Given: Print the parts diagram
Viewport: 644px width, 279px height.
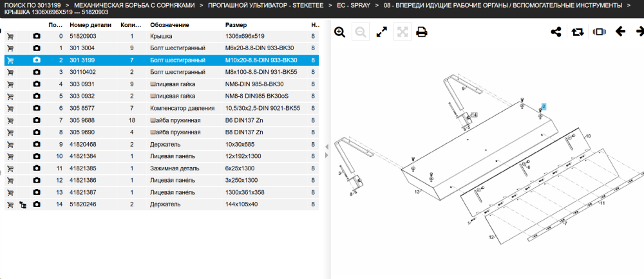Looking at the screenshot, I should click(x=421, y=32).
